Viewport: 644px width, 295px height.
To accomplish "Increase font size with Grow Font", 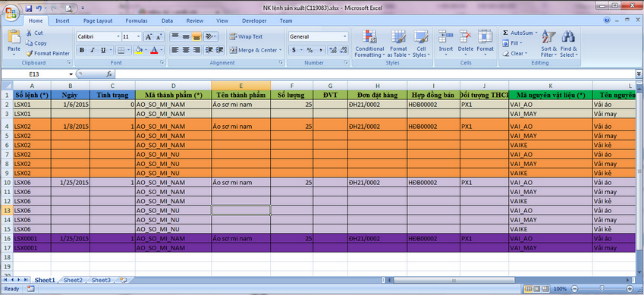I will click(149, 36).
